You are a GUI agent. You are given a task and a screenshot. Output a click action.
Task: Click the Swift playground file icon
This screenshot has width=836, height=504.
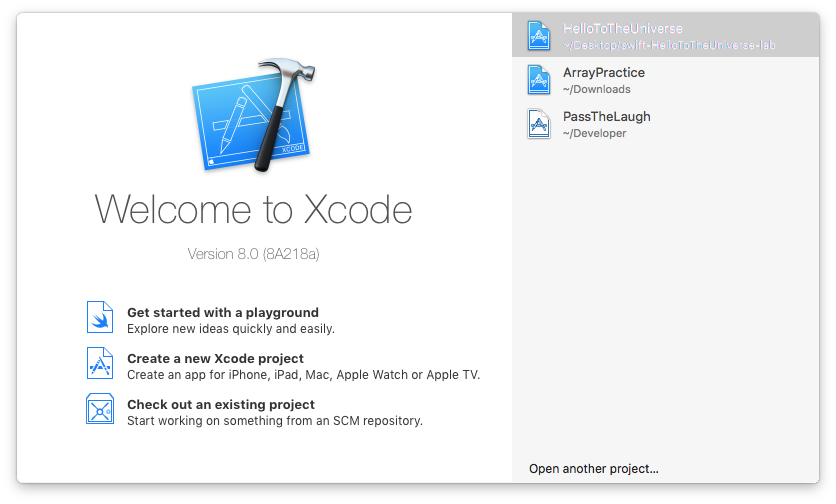[x=100, y=317]
